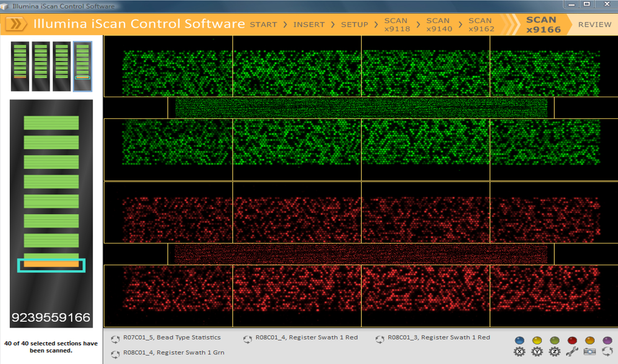Click the X axis gear icon

(x=519, y=351)
